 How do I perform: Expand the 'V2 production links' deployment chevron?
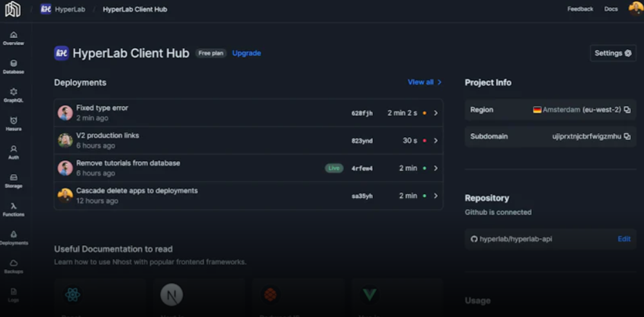[436, 141]
